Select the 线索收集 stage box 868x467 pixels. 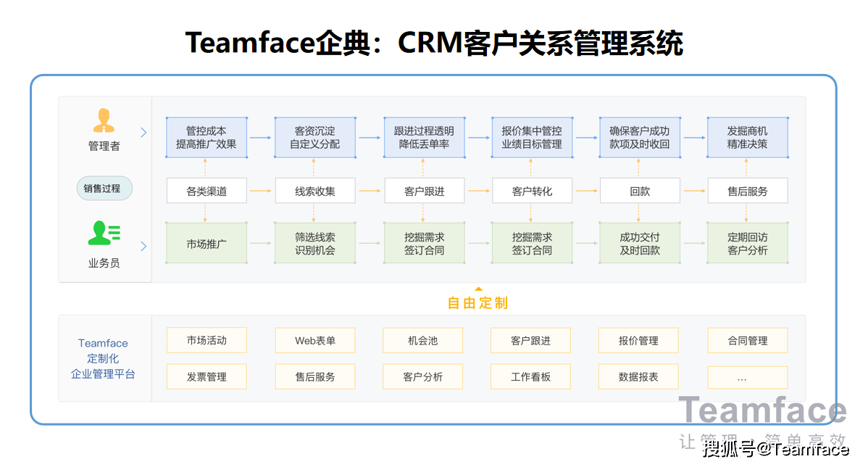pyautogui.click(x=315, y=191)
